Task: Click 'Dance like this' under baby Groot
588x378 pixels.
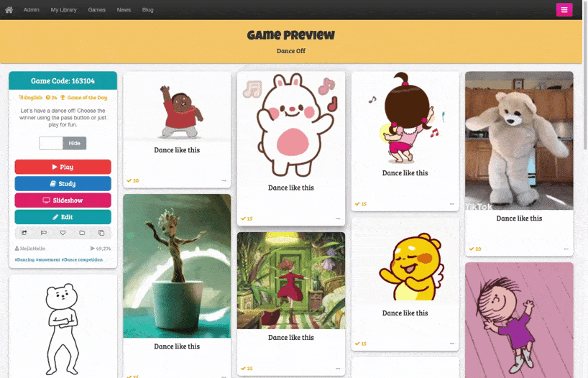Action: point(177,346)
